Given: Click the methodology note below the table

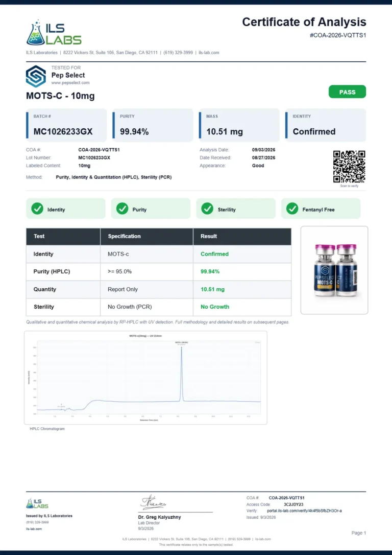Looking at the screenshot, I should click(x=158, y=322).
